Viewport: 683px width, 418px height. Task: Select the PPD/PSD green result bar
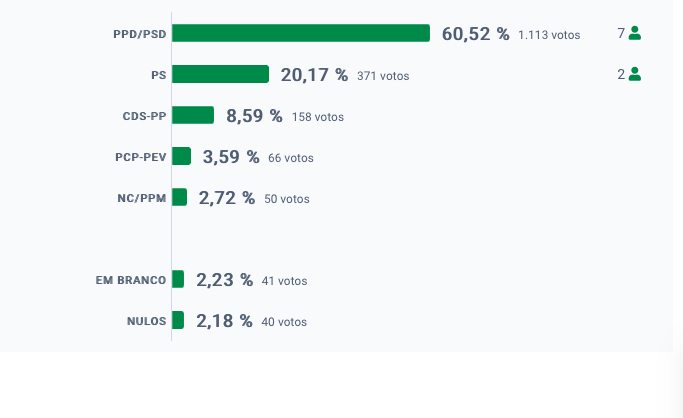[301, 33]
